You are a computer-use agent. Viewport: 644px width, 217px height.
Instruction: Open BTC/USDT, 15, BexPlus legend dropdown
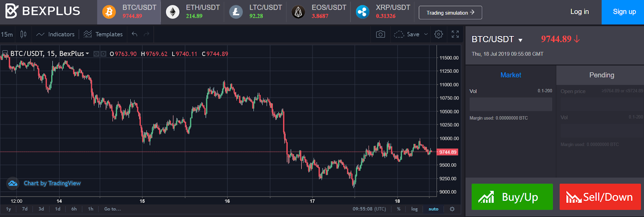pos(87,54)
